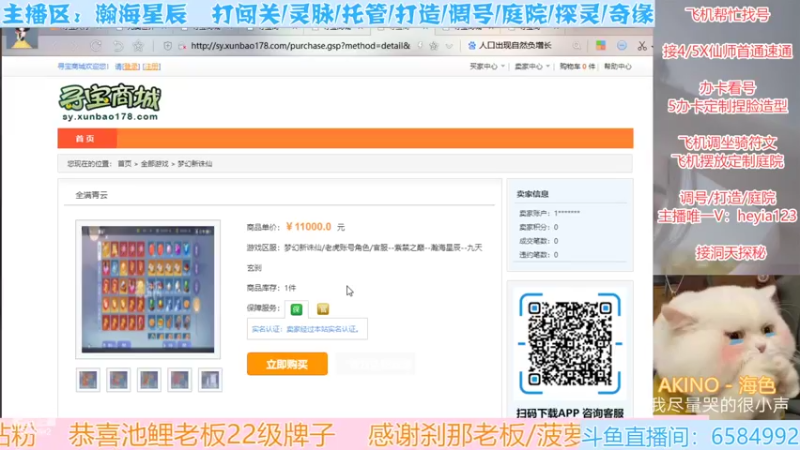Expand the 买家中心 dropdown
This screenshot has height=450, width=800.
[x=487, y=66]
